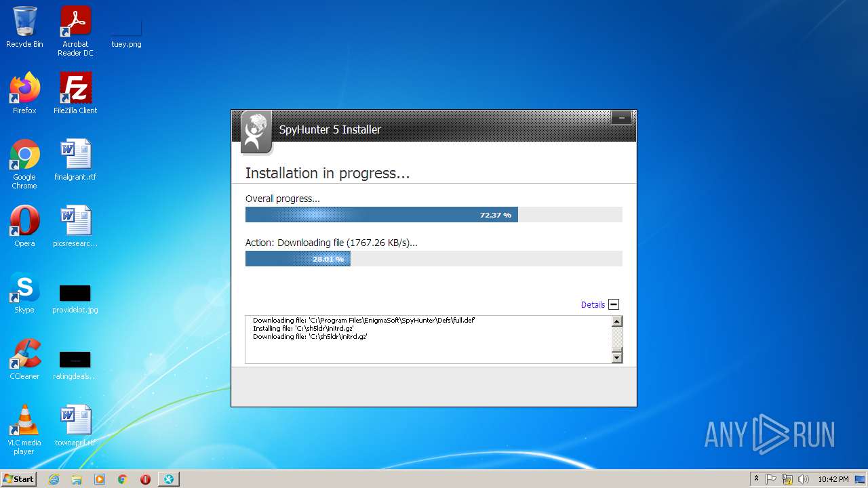
Task: Open Internet Explorer from taskbar
Action: [54, 479]
